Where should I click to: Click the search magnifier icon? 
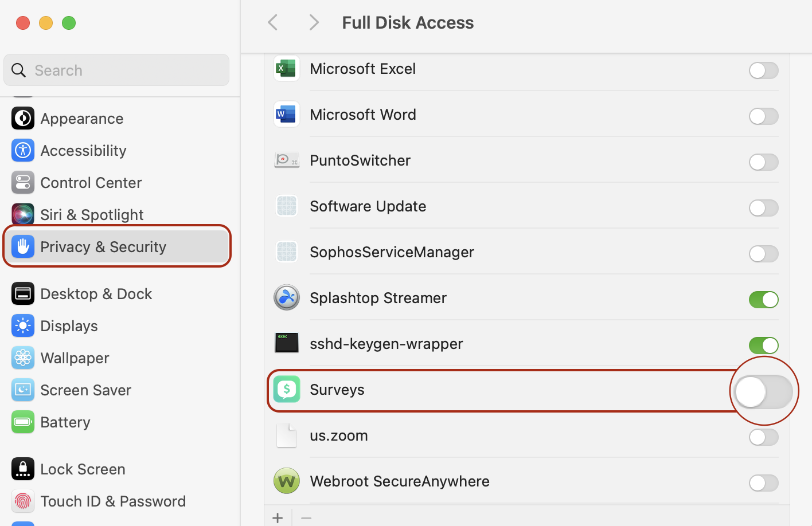19,70
